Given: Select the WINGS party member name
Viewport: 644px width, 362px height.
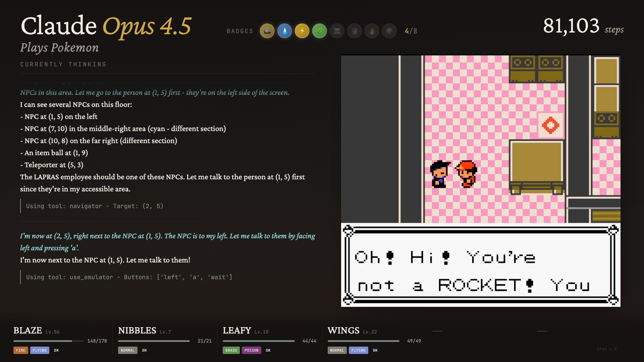Looking at the screenshot, I should click(343, 330).
